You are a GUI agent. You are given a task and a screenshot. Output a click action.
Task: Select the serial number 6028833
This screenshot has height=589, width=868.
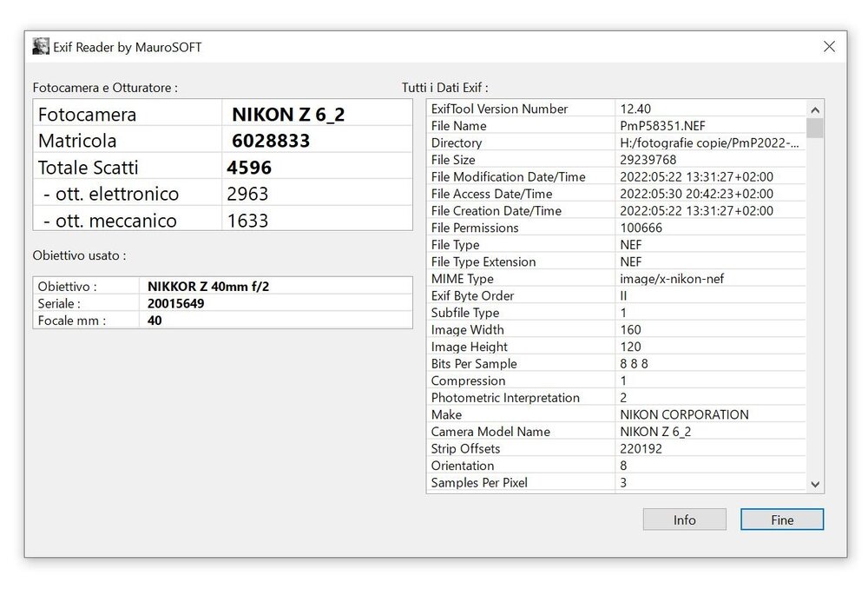(x=271, y=141)
